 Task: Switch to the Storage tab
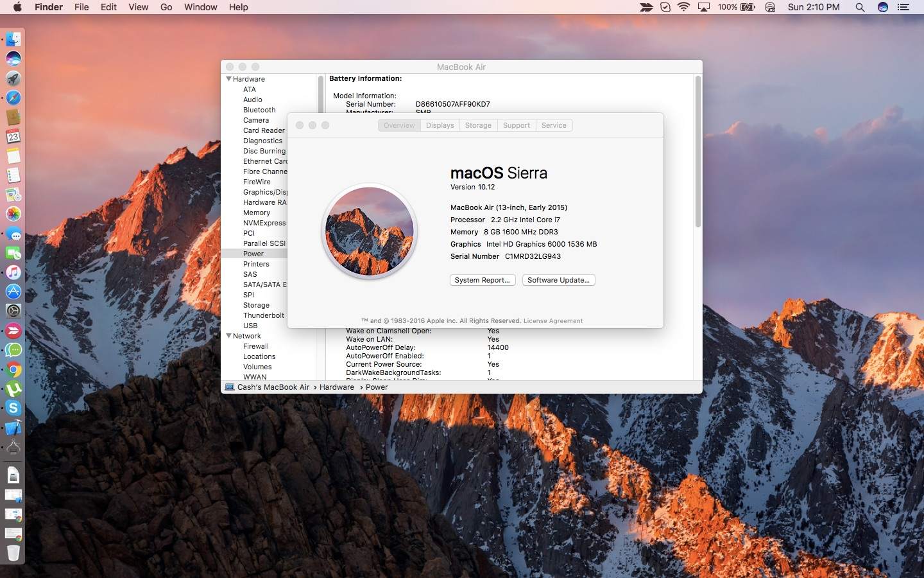(478, 125)
